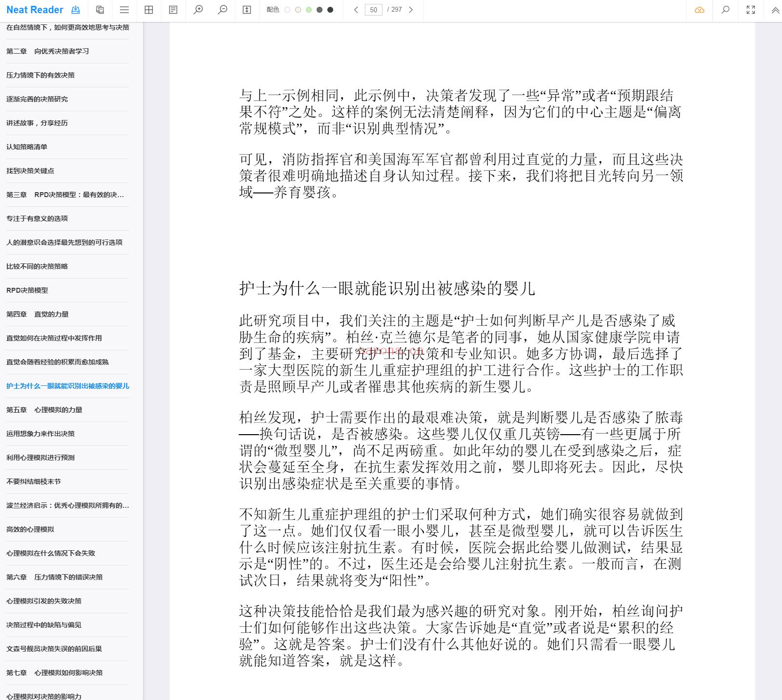
Task: Click the Neat Reader logo
Action: click(x=35, y=10)
